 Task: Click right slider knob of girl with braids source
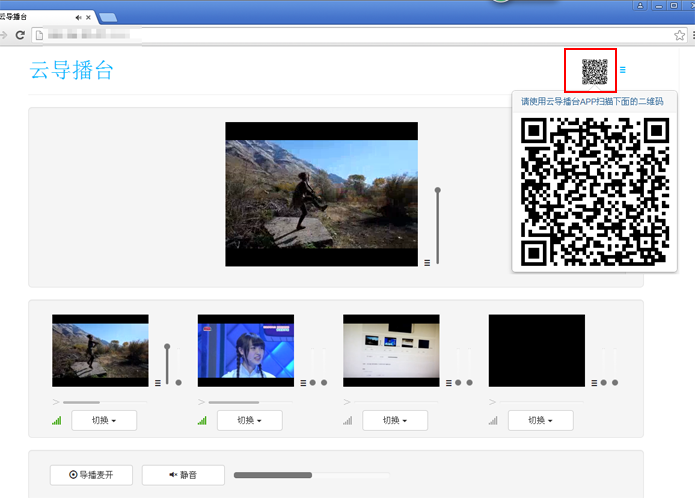coord(324,382)
